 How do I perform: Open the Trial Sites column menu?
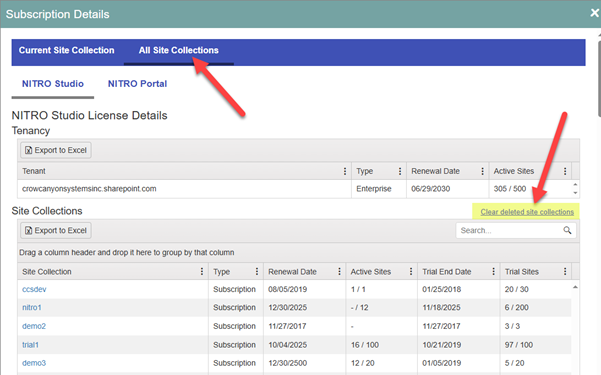pyautogui.click(x=565, y=271)
